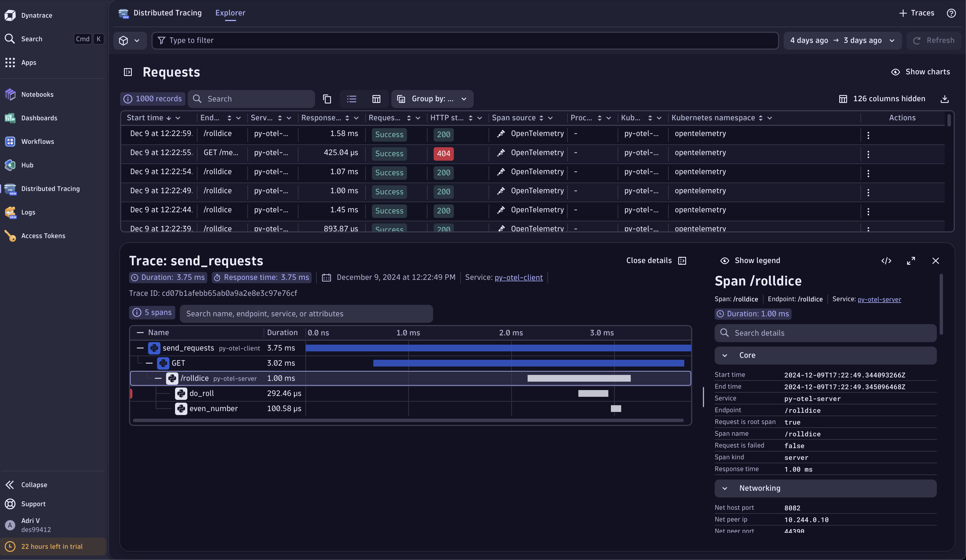Toggle Show legend in the trace panel
The width and height of the screenshot is (966, 560).
(x=750, y=260)
